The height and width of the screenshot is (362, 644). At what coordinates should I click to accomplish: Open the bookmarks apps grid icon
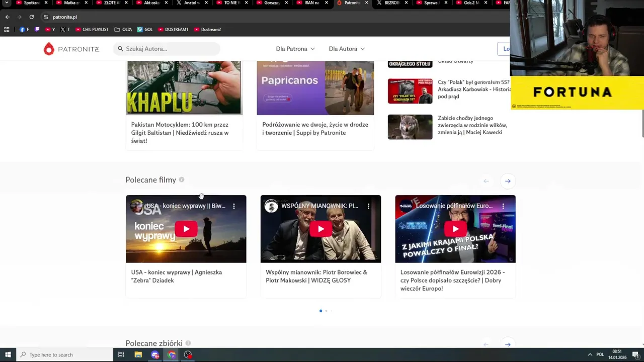click(x=7, y=29)
